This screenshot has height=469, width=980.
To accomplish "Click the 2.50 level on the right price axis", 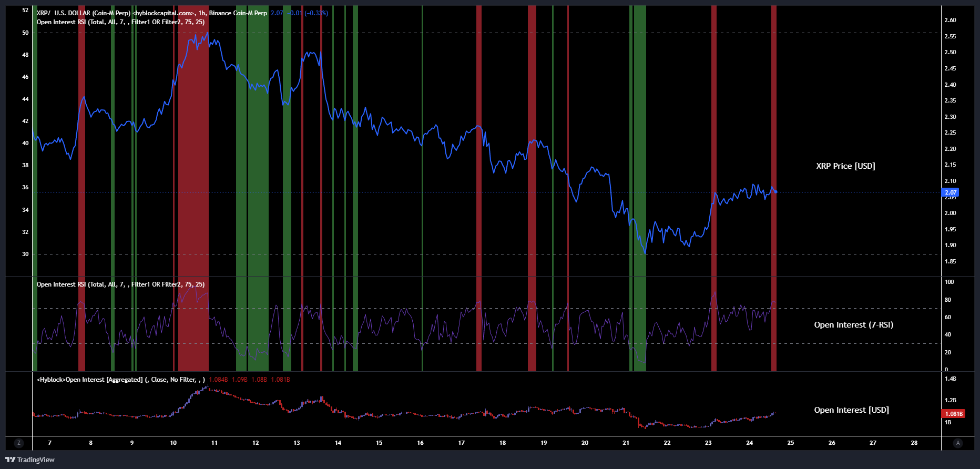I will point(950,53).
